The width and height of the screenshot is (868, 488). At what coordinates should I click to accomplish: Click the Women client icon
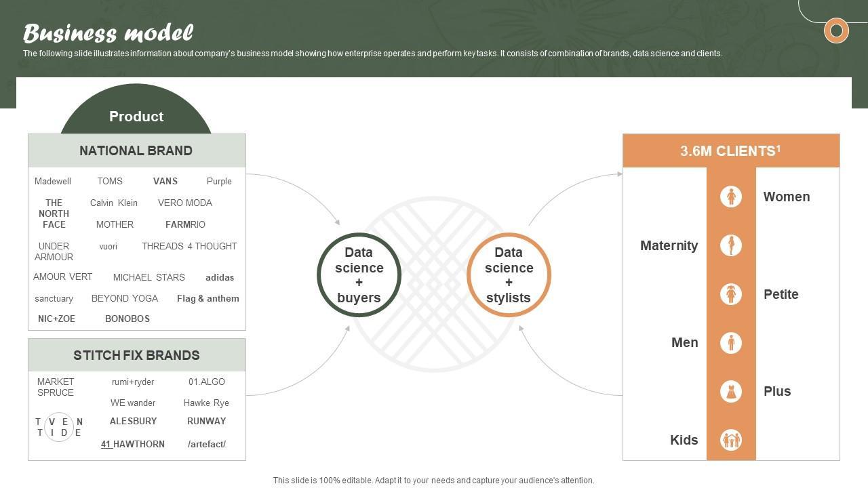[x=731, y=197]
